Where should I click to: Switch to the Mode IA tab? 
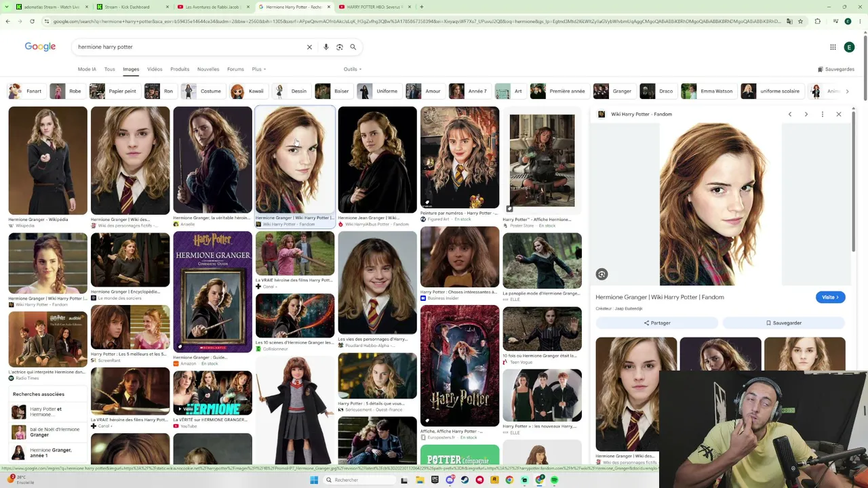point(87,69)
